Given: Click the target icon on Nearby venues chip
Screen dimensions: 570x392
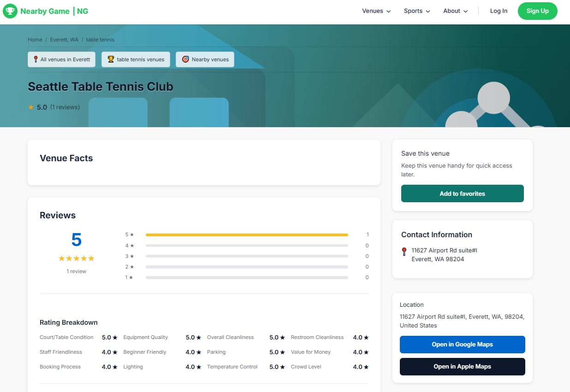Looking at the screenshot, I should (186, 59).
